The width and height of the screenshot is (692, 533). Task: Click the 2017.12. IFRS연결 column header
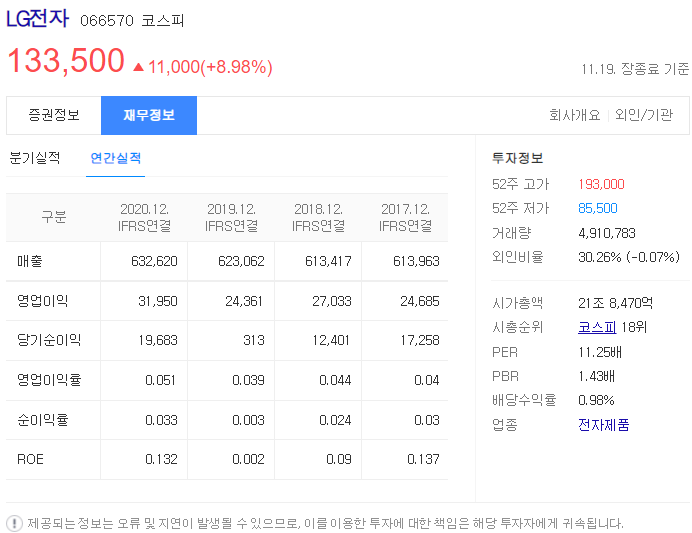pyautogui.click(x=405, y=217)
